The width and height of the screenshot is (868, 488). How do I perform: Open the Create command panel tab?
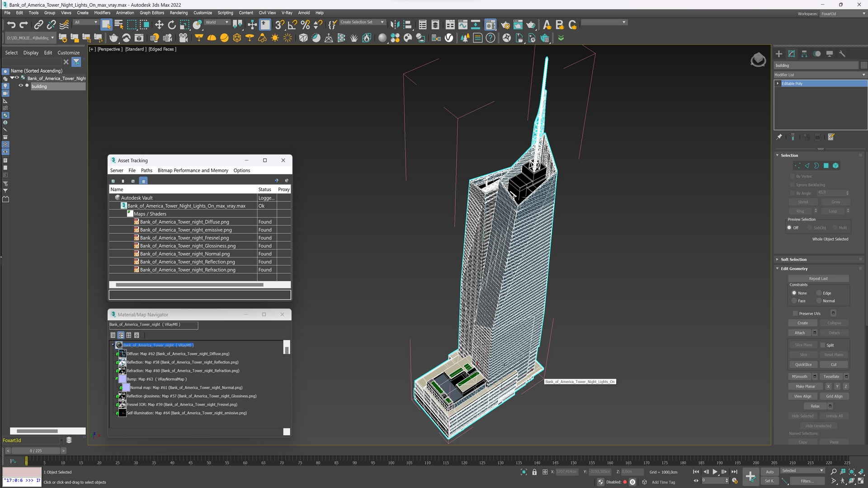(x=779, y=54)
